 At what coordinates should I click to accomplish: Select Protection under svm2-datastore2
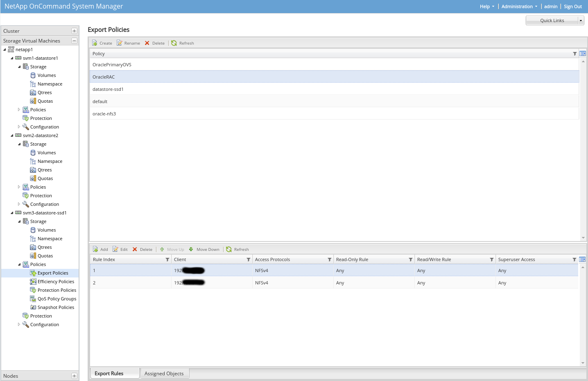(x=41, y=196)
